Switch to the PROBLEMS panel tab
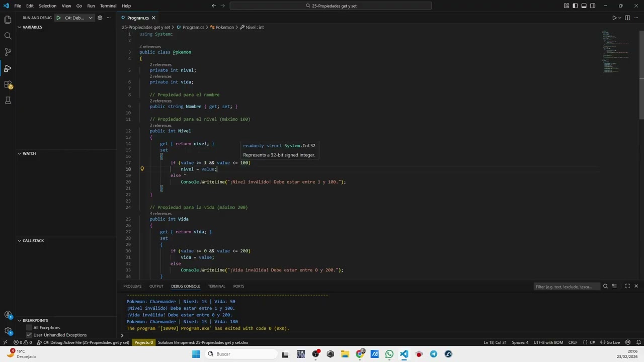The image size is (644, 362). click(132, 286)
